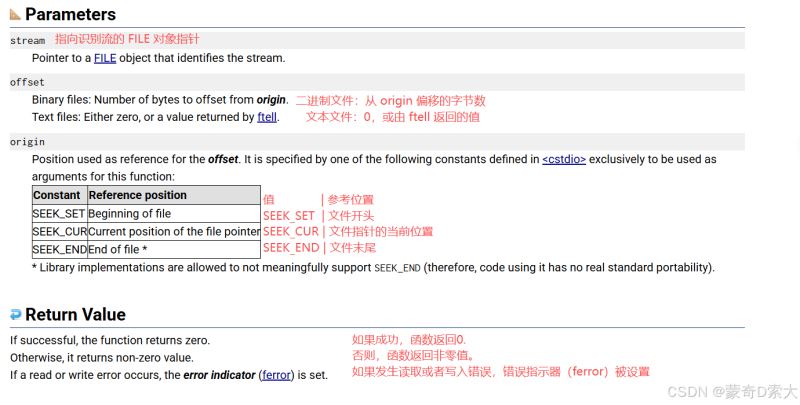Click the 'Constant' table header
This screenshot has height=405, width=800.
[60, 195]
